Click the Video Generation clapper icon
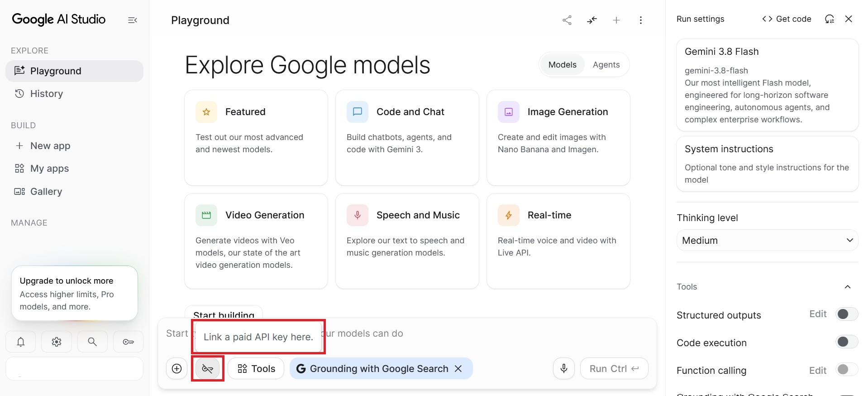Image resolution: width=868 pixels, height=396 pixels. [x=206, y=215]
